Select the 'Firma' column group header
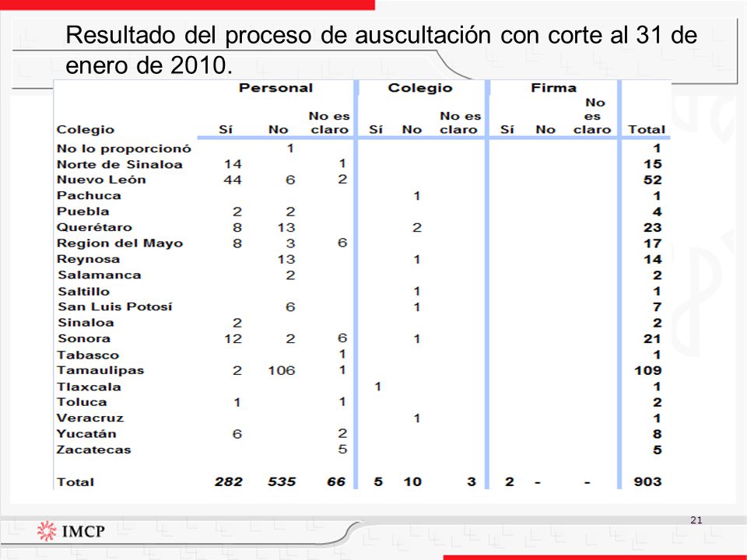Viewport: 747px width, 560px height. [x=553, y=88]
